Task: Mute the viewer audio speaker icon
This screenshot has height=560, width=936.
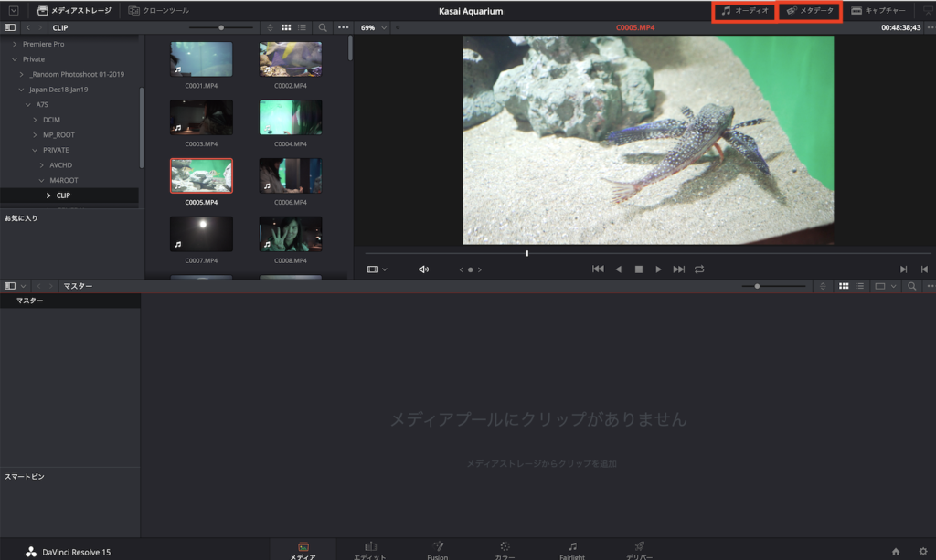Action: [x=423, y=269]
